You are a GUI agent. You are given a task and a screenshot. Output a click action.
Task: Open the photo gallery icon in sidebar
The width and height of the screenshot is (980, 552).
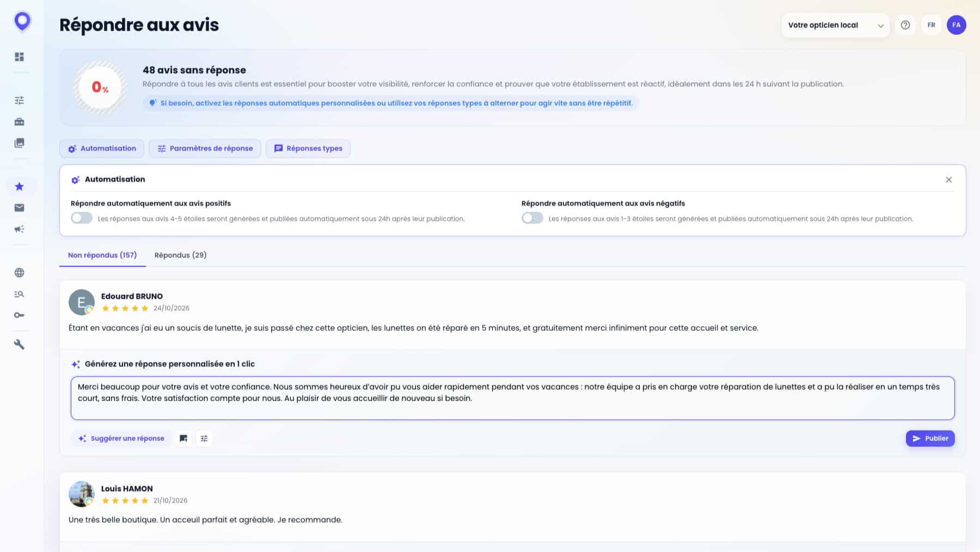[20, 143]
